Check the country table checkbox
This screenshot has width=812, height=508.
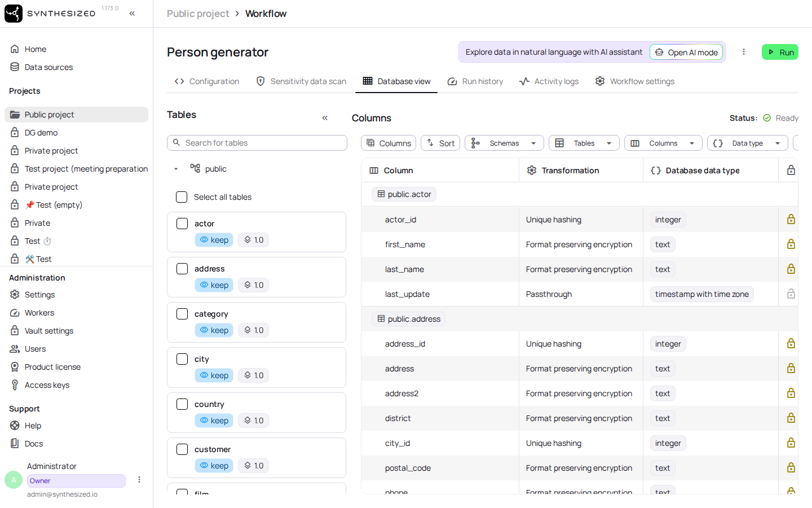182,404
